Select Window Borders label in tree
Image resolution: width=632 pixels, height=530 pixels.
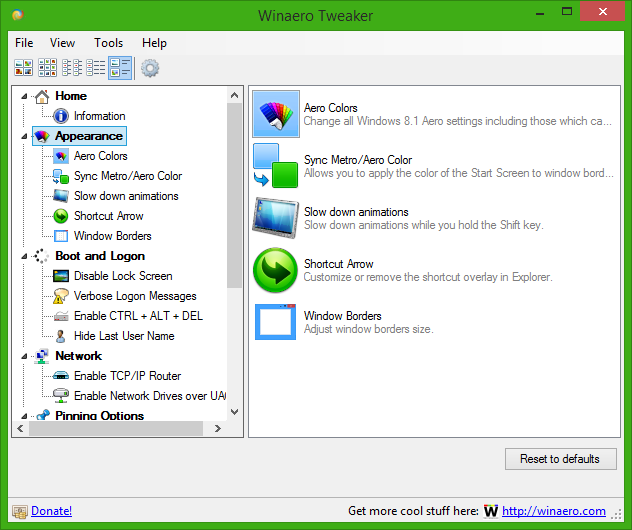tap(113, 236)
